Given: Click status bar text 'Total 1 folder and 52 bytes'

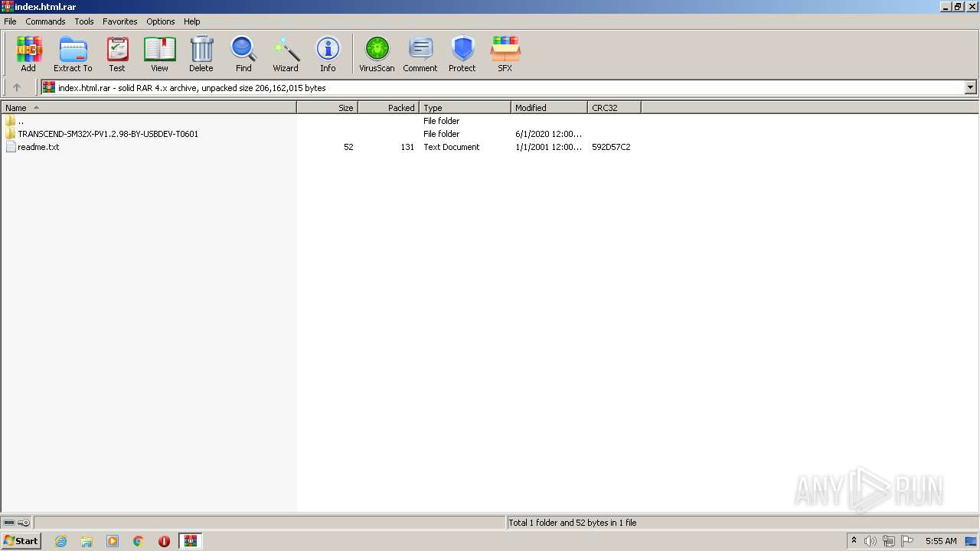Looking at the screenshot, I should coord(573,523).
